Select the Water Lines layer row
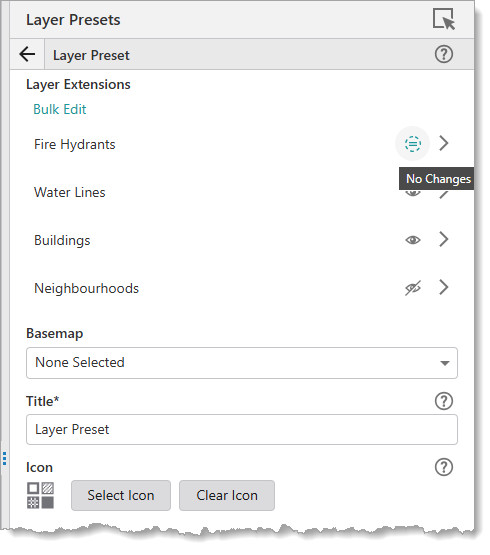The image size is (490, 555). pos(242,192)
